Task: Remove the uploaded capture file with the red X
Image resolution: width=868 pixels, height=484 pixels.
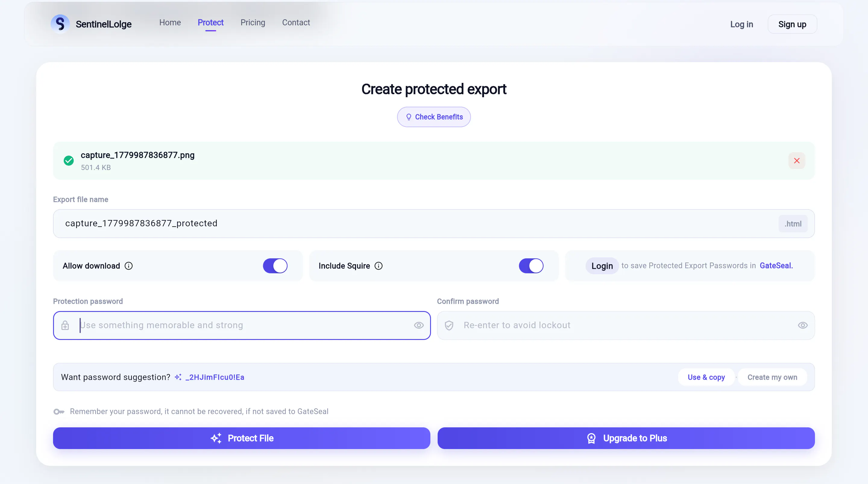Action: pyautogui.click(x=797, y=161)
